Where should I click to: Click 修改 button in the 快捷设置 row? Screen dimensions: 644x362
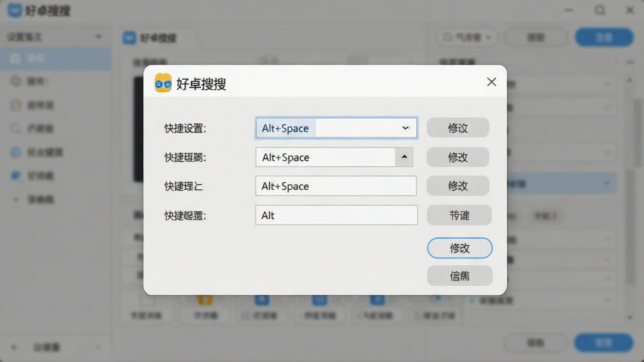458,128
